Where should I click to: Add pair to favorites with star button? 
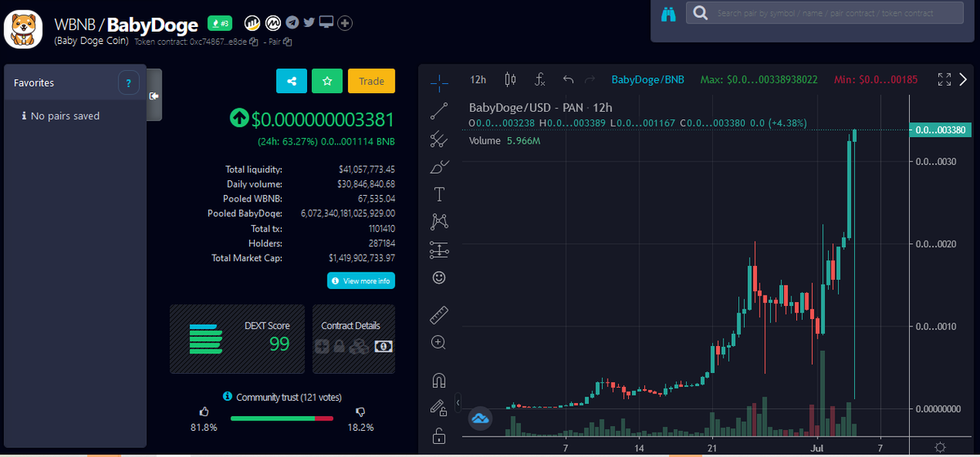click(327, 81)
